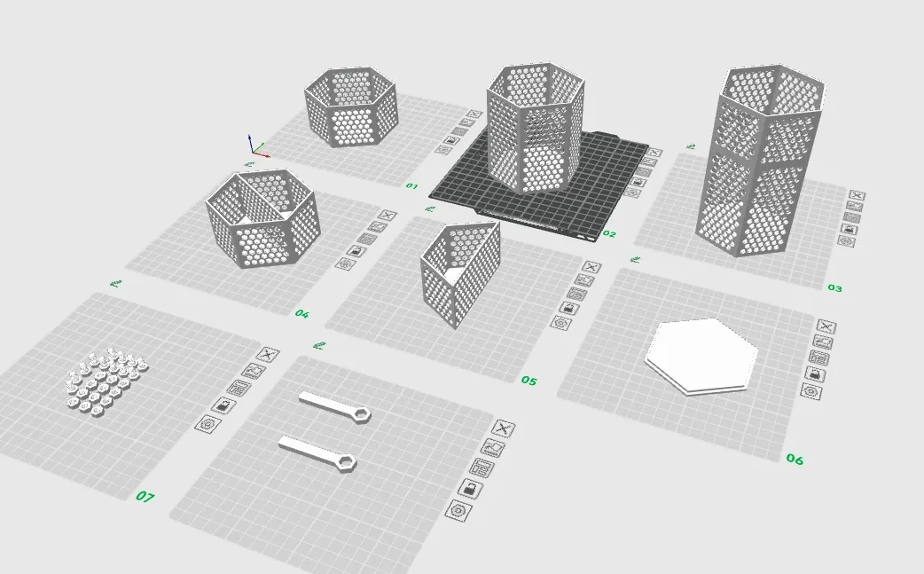
Task: Select the upper wrench model
Action: click(334, 407)
